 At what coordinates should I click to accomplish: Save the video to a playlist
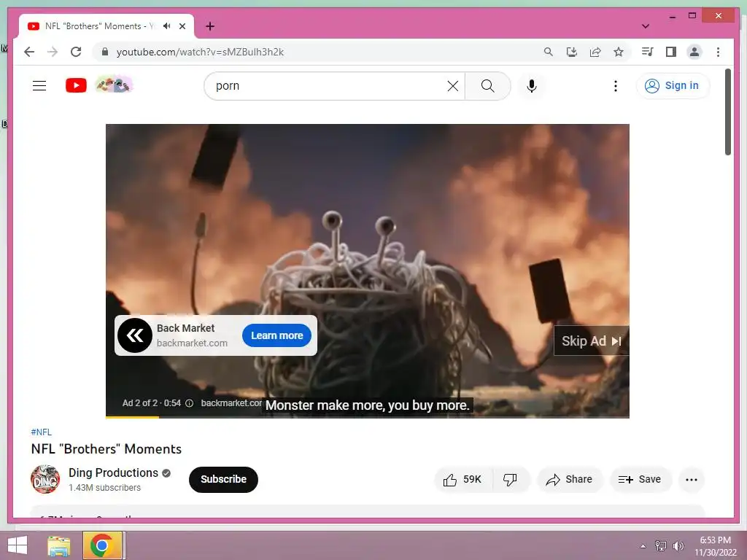pos(640,480)
